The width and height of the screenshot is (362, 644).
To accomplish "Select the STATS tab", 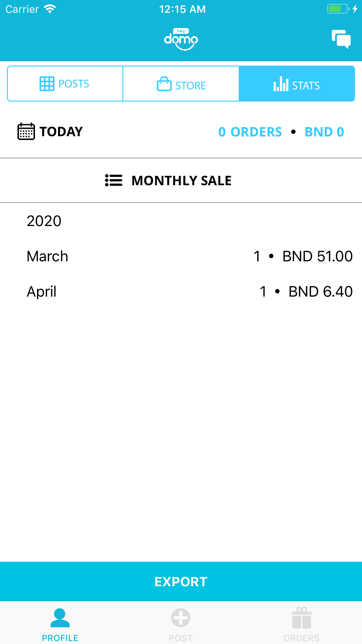I will point(297,84).
